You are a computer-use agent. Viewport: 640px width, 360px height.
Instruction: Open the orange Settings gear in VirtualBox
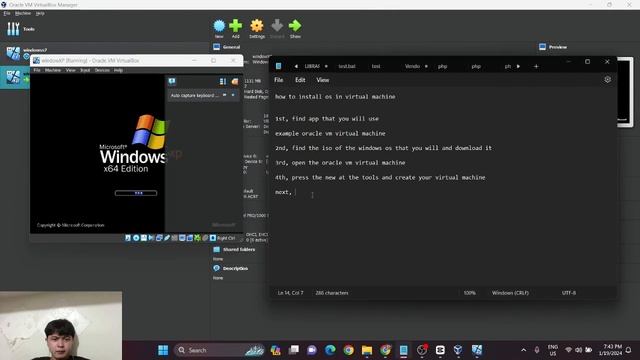click(257, 27)
